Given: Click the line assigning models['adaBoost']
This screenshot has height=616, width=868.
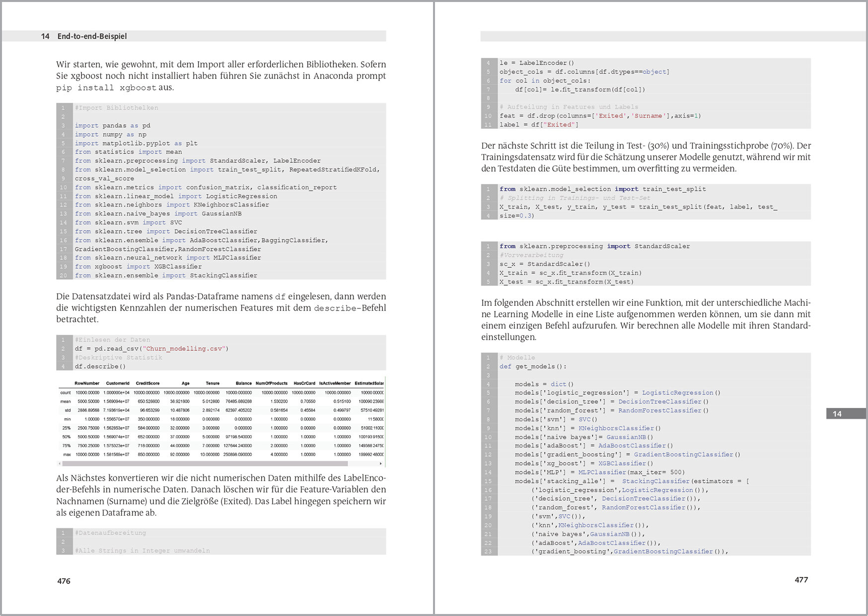Looking at the screenshot, I should click(594, 446).
